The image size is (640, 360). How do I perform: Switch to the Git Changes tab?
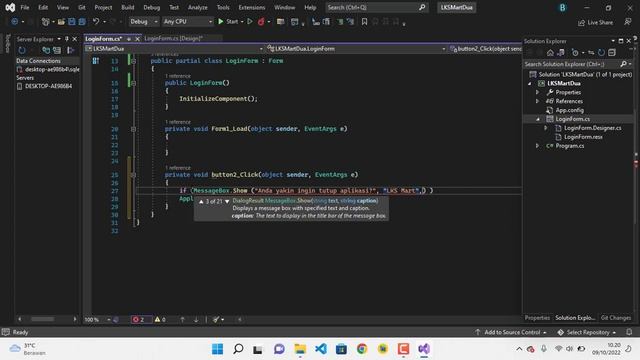point(616,318)
